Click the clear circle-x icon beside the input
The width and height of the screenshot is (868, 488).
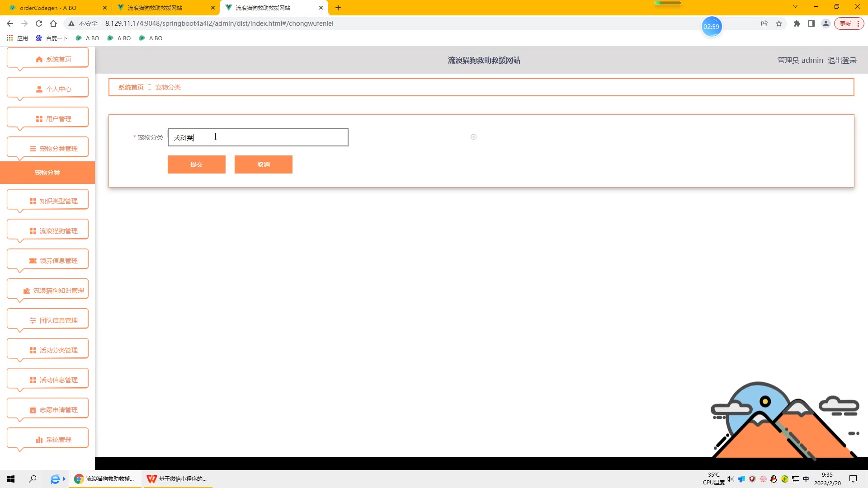coord(473,137)
